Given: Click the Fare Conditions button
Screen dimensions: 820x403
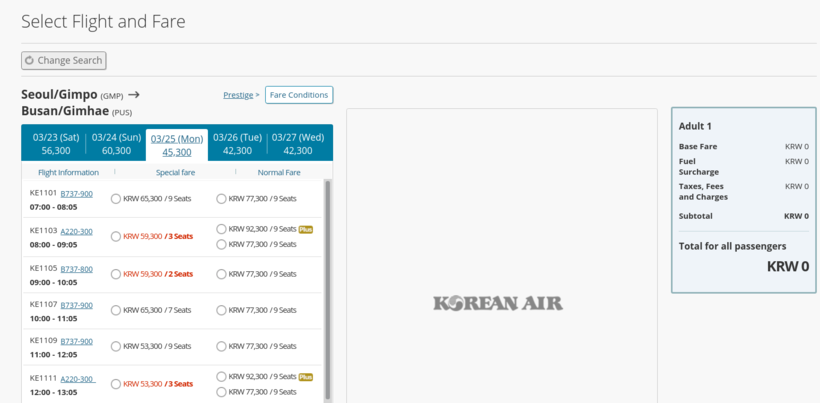Looking at the screenshot, I should click(299, 95).
